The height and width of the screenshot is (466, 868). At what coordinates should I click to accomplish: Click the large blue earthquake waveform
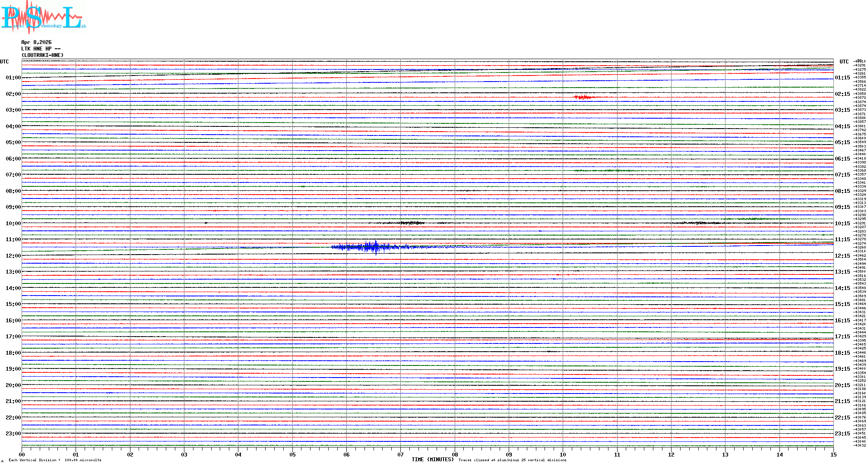(371, 247)
